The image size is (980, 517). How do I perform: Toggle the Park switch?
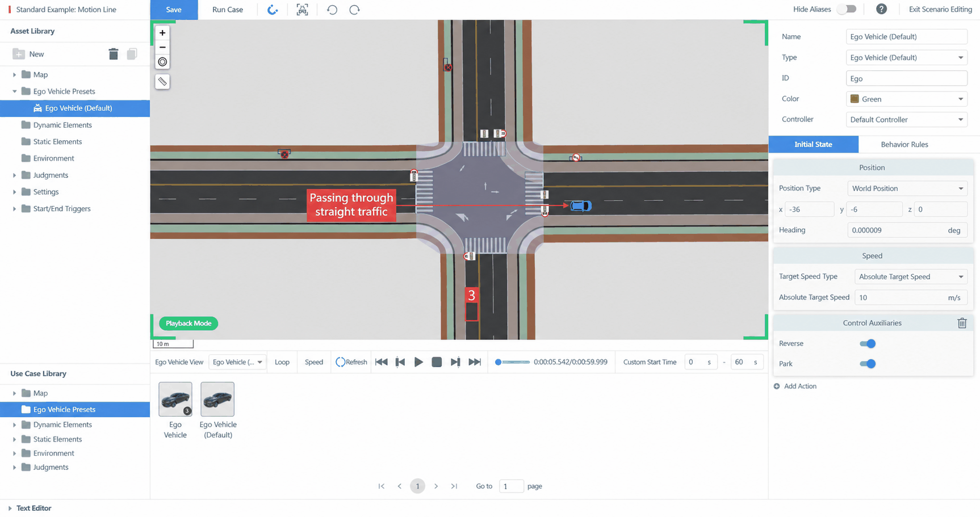(x=868, y=364)
